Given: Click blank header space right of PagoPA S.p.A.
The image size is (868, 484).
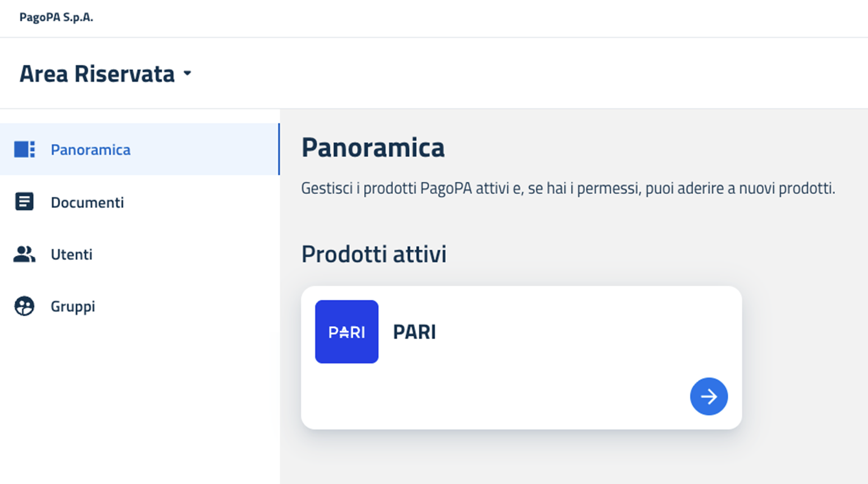Looking at the screenshot, I should [x=451, y=18].
